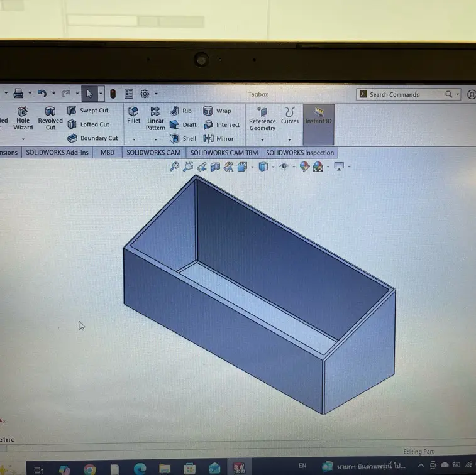Select the Boundary Cut tool
The height and width of the screenshot is (475, 476).
tap(92, 138)
